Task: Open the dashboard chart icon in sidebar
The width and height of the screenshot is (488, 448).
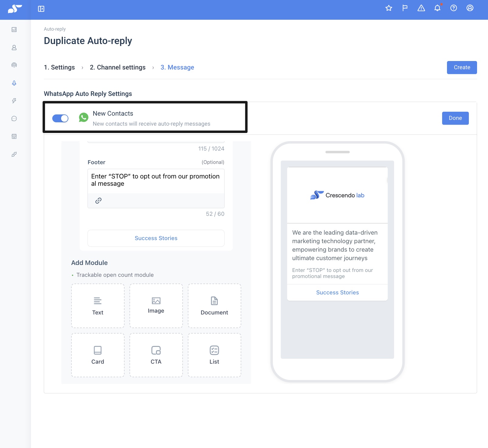Action: click(14, 29)
